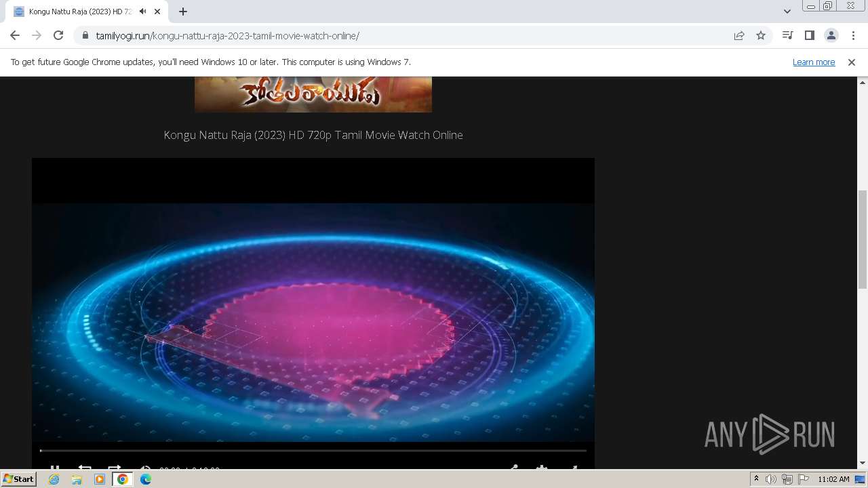Click the 11:02 AM taskbar clock

[833, 479]
